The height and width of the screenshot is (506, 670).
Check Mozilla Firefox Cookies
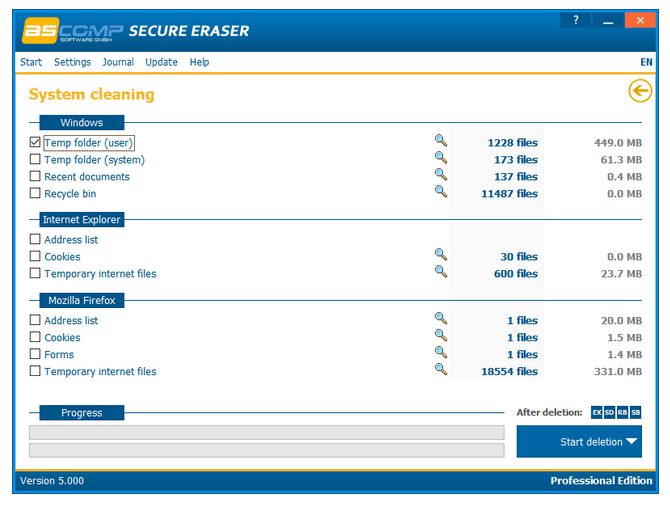[35, 337]
